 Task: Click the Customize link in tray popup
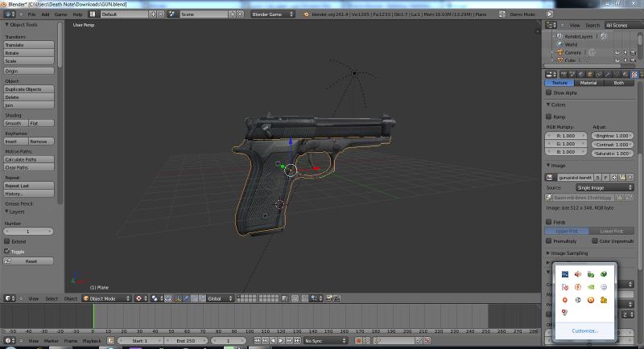[584, 331]
